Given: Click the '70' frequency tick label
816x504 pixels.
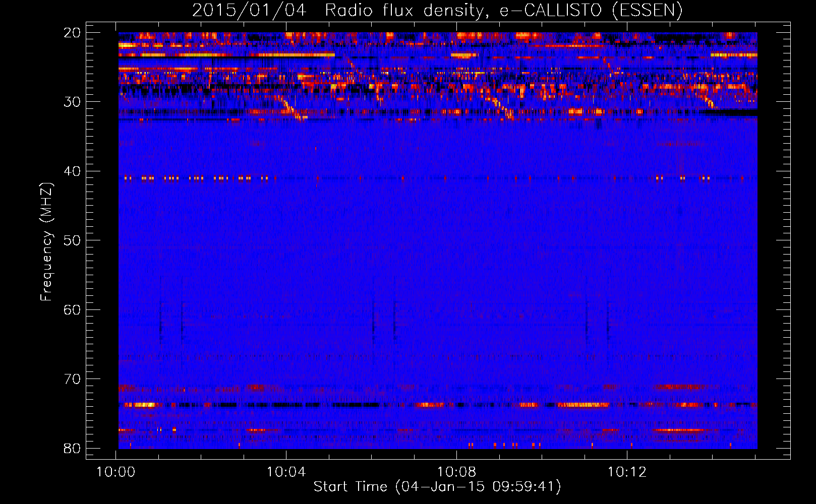Looking at the screenshot, I should tap(72, 379).
